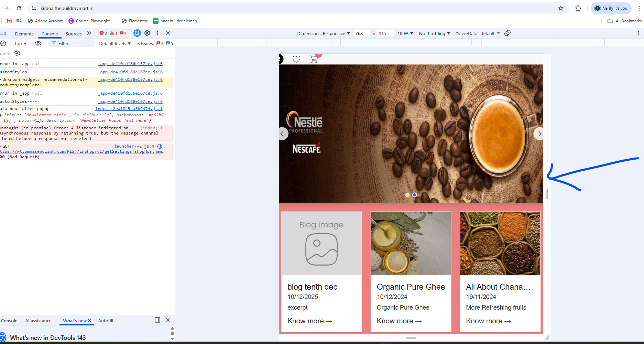
Task: Clear the console with the ban icon
Action: 3,43
